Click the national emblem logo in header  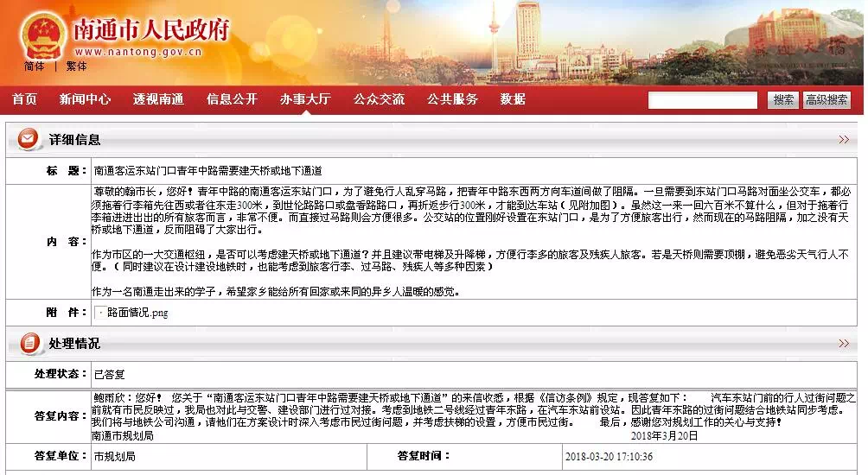44,35
